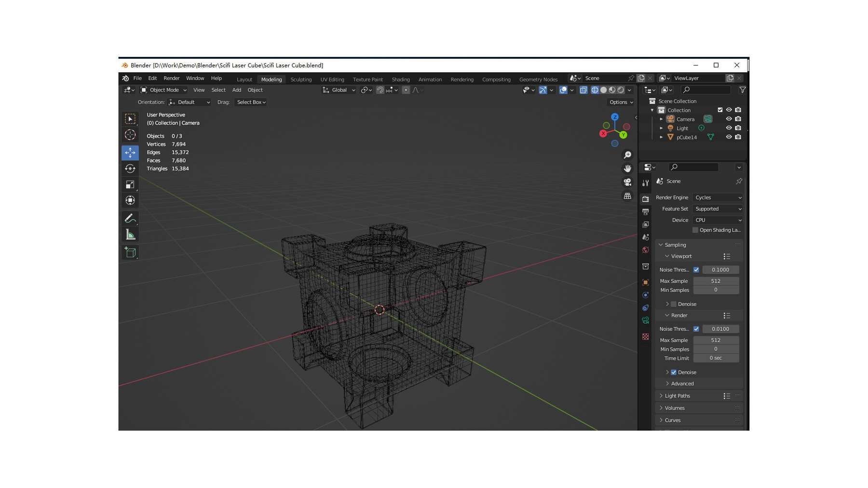Activate the Rotate tool
The width and height of the screenshot is (868, 488).
[130, 169]
